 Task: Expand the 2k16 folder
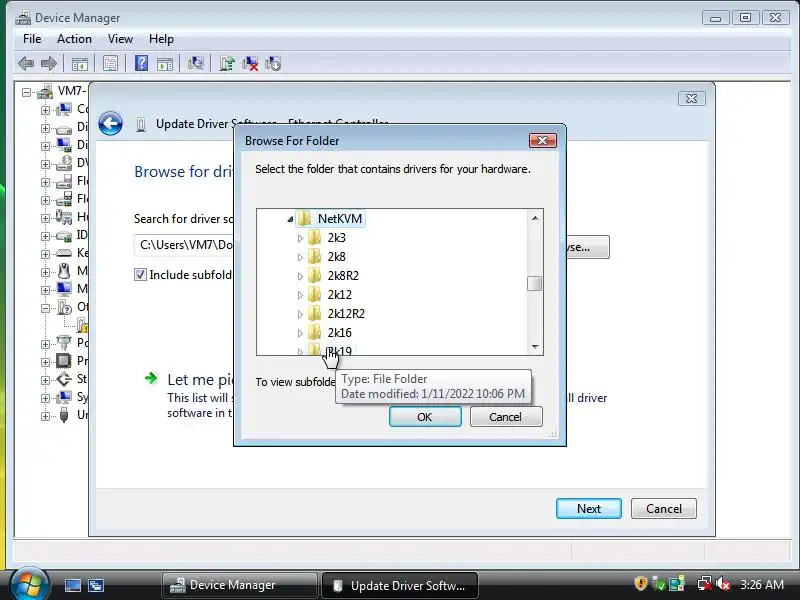tap(300, 333)
